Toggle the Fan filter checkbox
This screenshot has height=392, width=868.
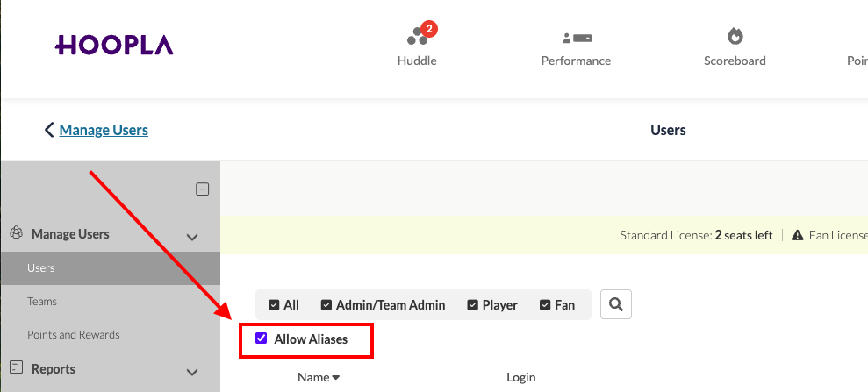545,305
